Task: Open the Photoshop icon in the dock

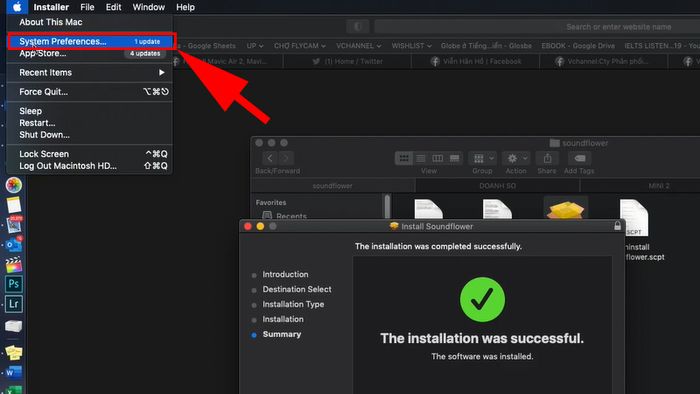Action: point(14,284)
